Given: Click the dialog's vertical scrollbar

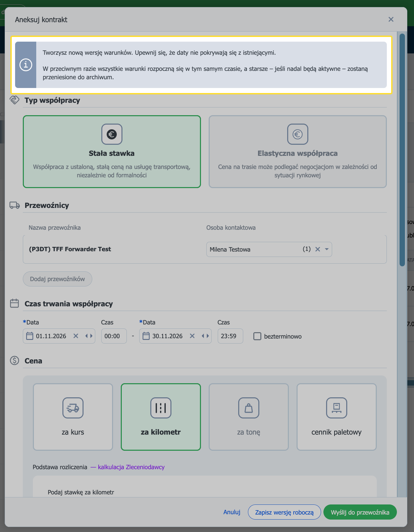Looking at the screenshot, I should pyautogui.click(x=402, y=150).
